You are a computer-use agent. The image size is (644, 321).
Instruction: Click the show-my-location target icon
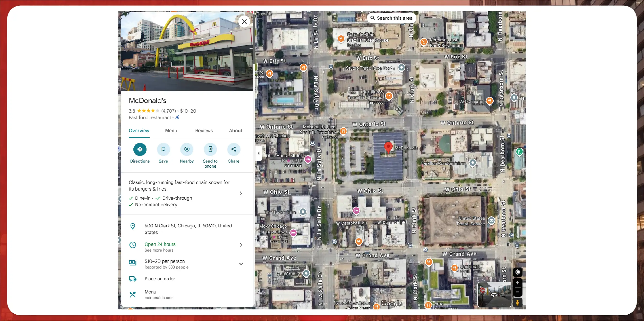[518, 272]
